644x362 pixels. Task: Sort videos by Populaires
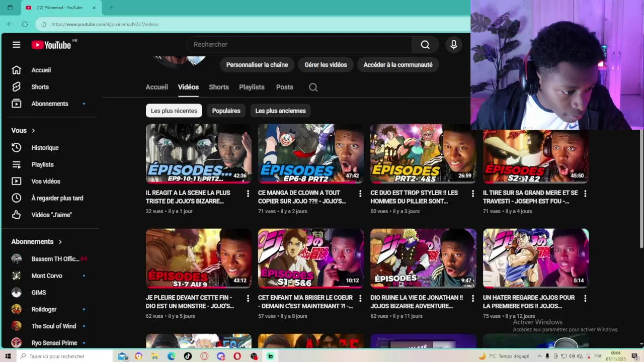[x=226, y=111]
